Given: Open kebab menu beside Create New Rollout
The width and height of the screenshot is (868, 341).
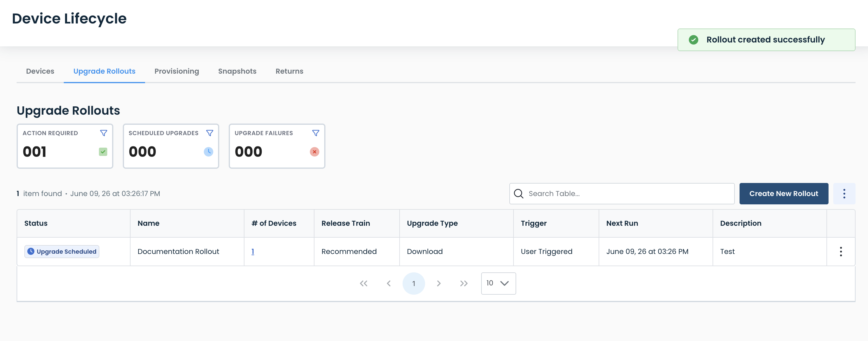Looking at the screenshot, I should [x=844, y=194].
